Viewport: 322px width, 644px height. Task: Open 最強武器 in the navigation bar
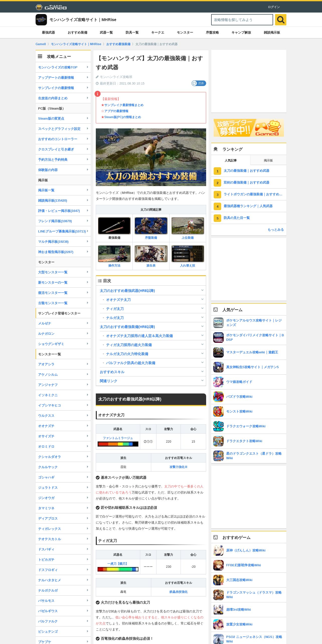click(48, 33)
